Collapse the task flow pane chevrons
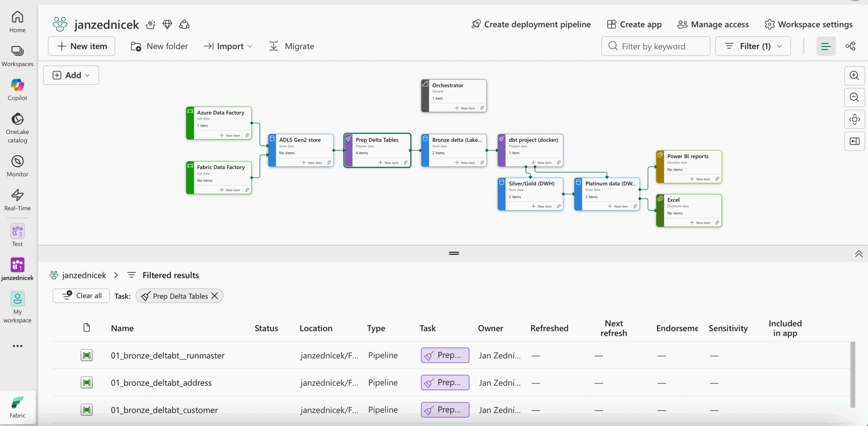Viewport: 868px width, 426px height. [x=859, y=254]
